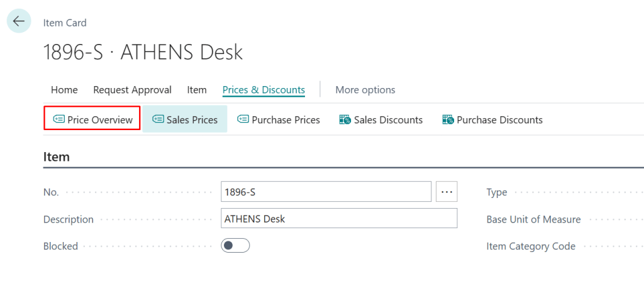Go back using the arrow button

click(x=19, y=21)
